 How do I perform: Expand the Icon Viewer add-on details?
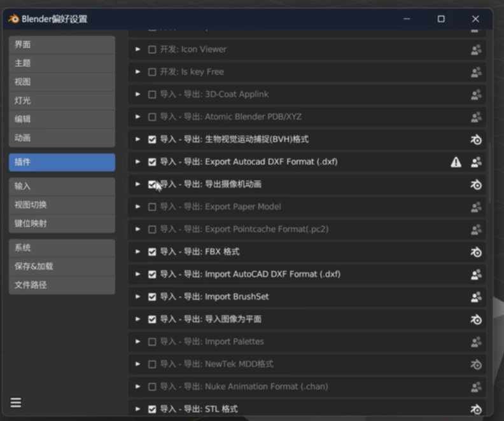pyautogui.click(x=137, y=49)
